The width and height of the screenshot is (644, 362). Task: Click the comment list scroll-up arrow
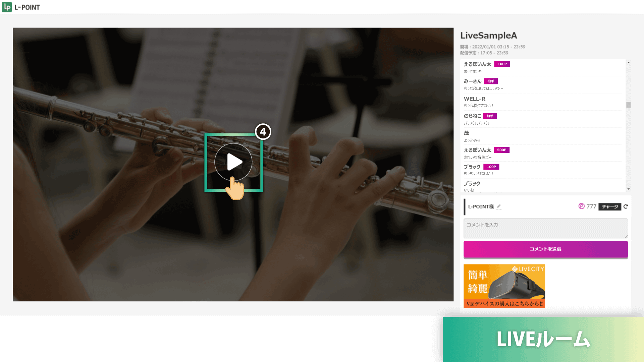tap(629, 63)
